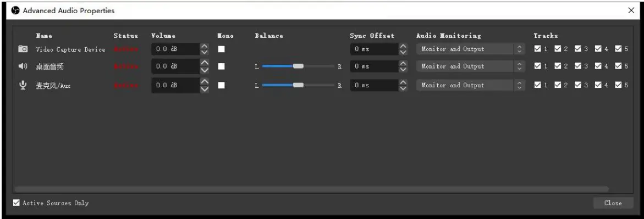This screenshot has width=644, height=219.
Task: Uncheck track 5 for 麦克风/Aux
Action: [618, 85]
